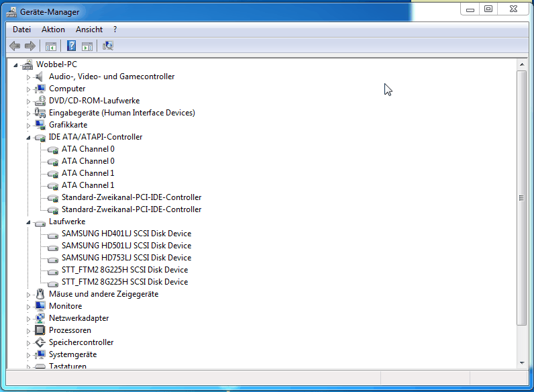534x392 pixels.
Task: Collapse the Laufwerke category
Action: tap(28, 222)
